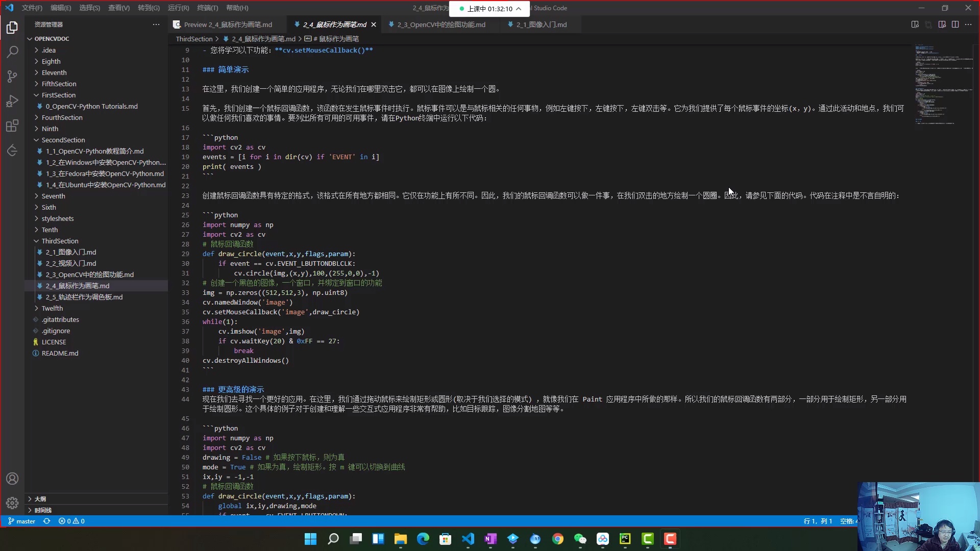Screen dimensions: 980x551
Task: Open the Extensions view
Action: (x=12, y=126)
